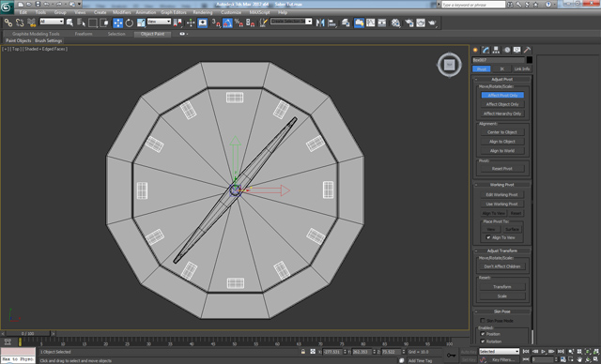The width and height of the screenshot is (601, 364).
Task: Click Edit Named Selection Sets icon
Action: 263,23
